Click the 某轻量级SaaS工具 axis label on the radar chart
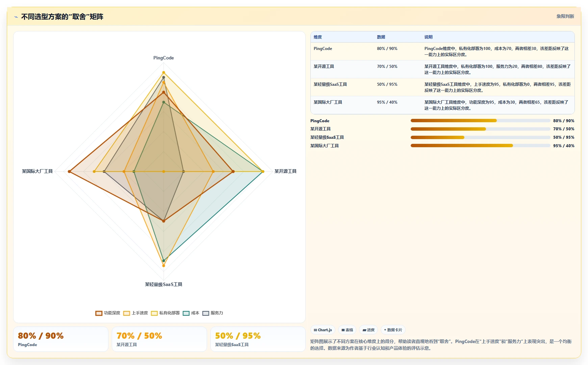Image resolution: width=588 pixels, height=365 pixels. coord(163,284)
